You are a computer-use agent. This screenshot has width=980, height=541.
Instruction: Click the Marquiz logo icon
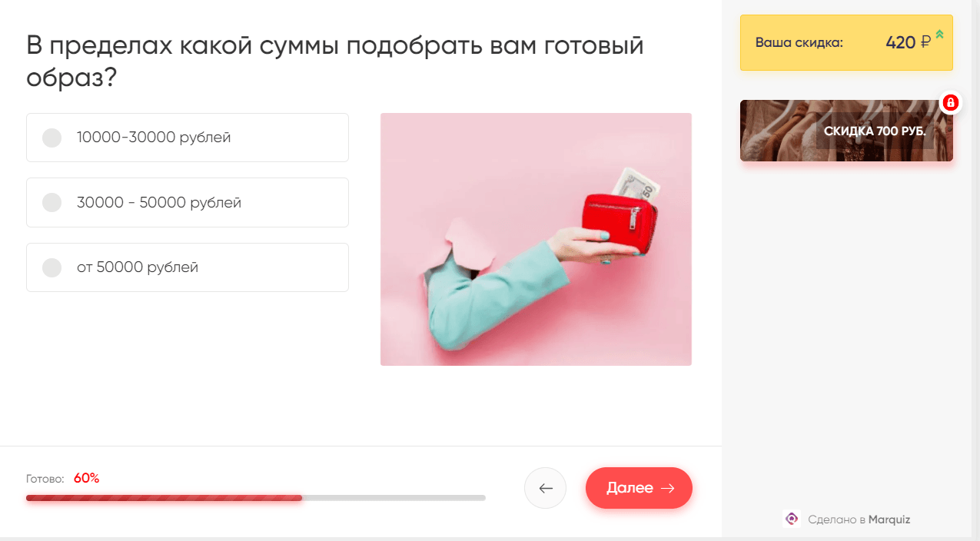pos(792,519)
